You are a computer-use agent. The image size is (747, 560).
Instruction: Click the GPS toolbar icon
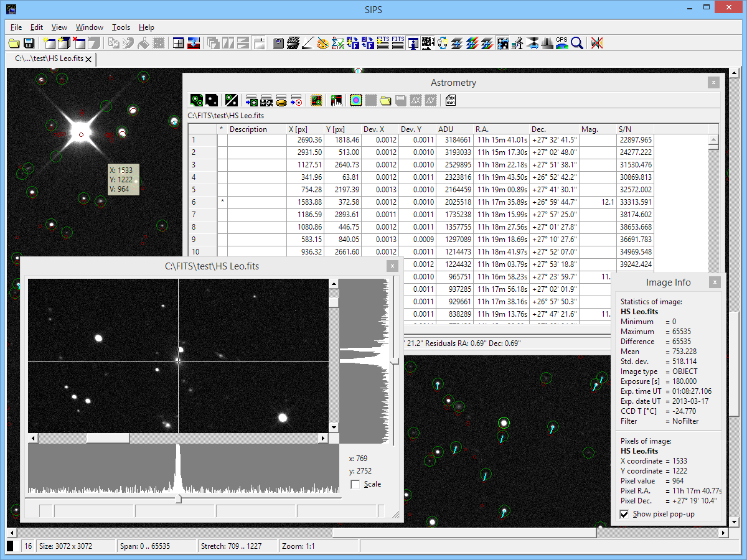click(562, 43)
